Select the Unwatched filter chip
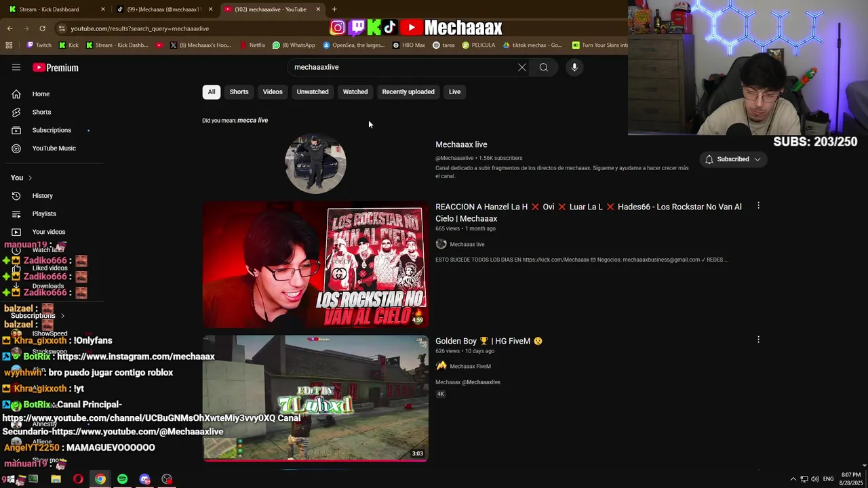Viewport: 868px width, 488px height. [x=313, y=92]
